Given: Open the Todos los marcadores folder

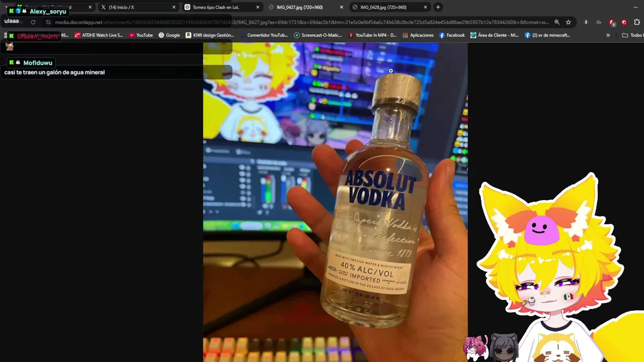Looking at the screenshot, I should (632, 35).
